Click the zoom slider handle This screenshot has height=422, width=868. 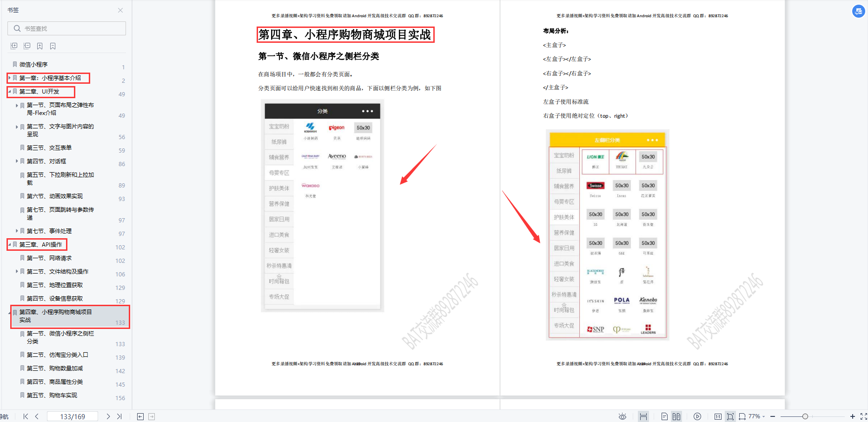805,416
